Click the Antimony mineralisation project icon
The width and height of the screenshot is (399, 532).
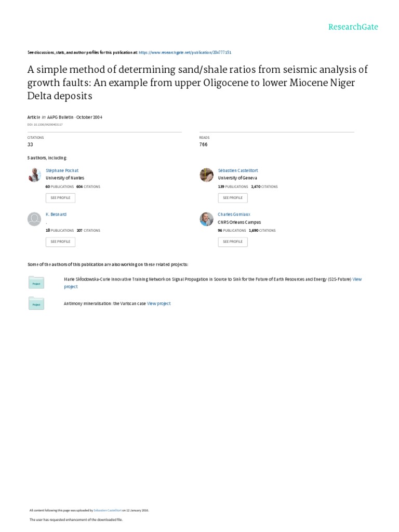point(36,303)
